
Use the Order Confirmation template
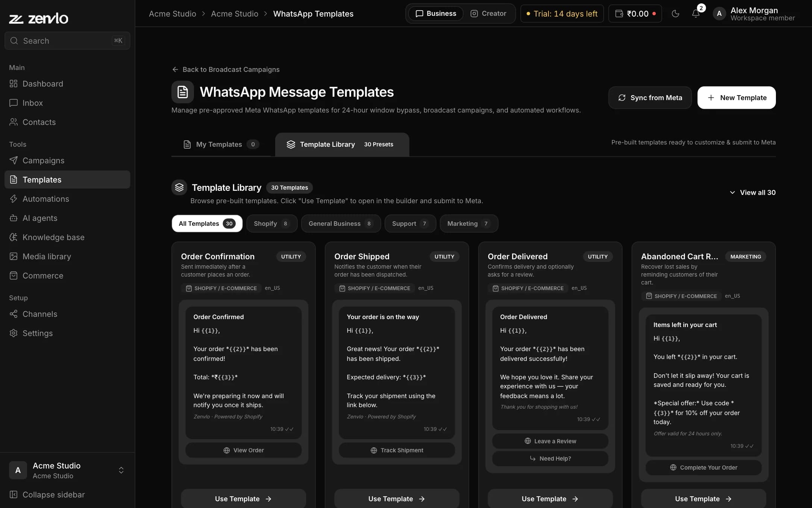[x=244, y=499]
